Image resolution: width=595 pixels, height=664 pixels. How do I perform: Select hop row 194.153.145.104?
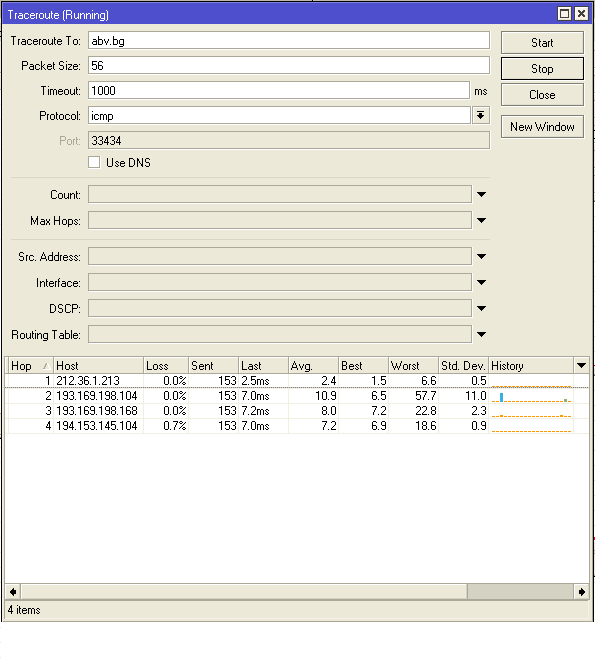tap(298, 426)
